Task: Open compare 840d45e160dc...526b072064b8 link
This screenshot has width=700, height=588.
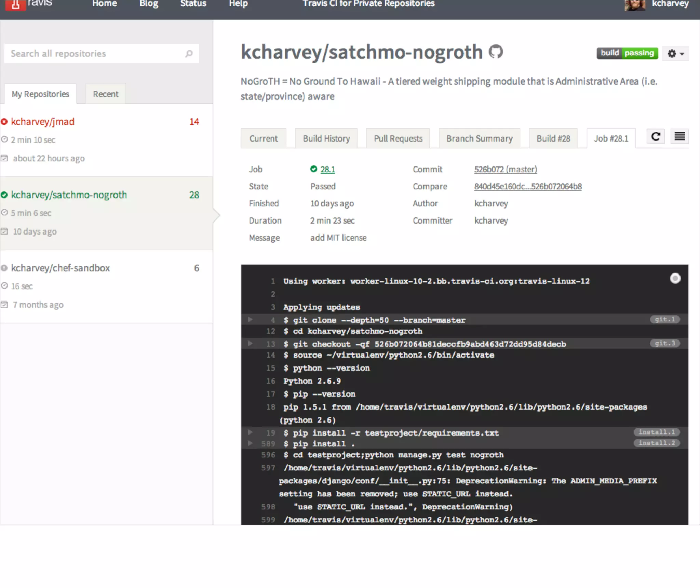Action: click(x=528, y=186)
